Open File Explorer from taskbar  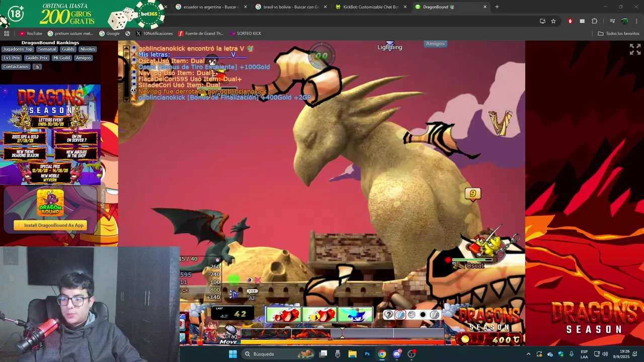352,354
